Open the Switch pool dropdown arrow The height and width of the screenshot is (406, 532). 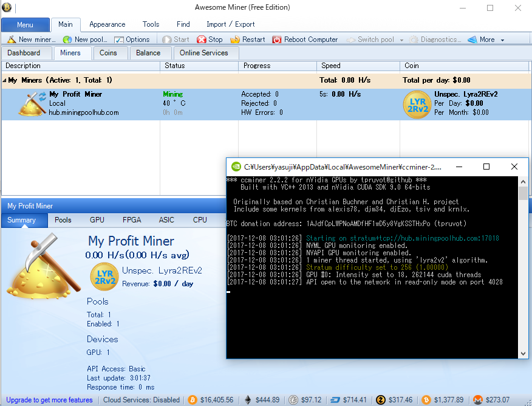click(x=401, y=40)
